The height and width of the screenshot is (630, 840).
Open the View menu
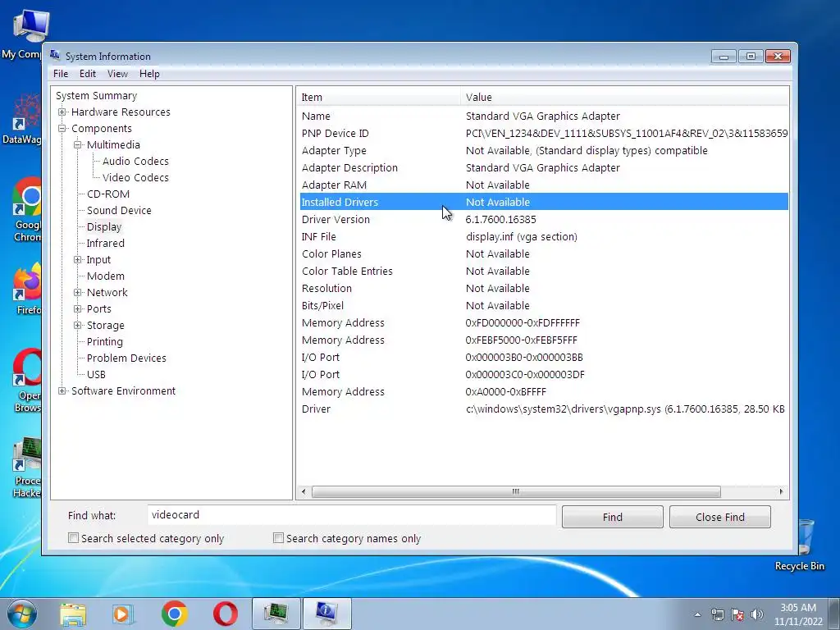click(117, 74)
